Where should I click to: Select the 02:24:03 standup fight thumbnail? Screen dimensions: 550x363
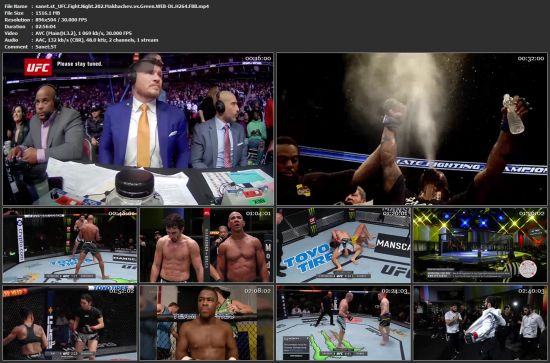pyautogui.click(x=343, y=323)
